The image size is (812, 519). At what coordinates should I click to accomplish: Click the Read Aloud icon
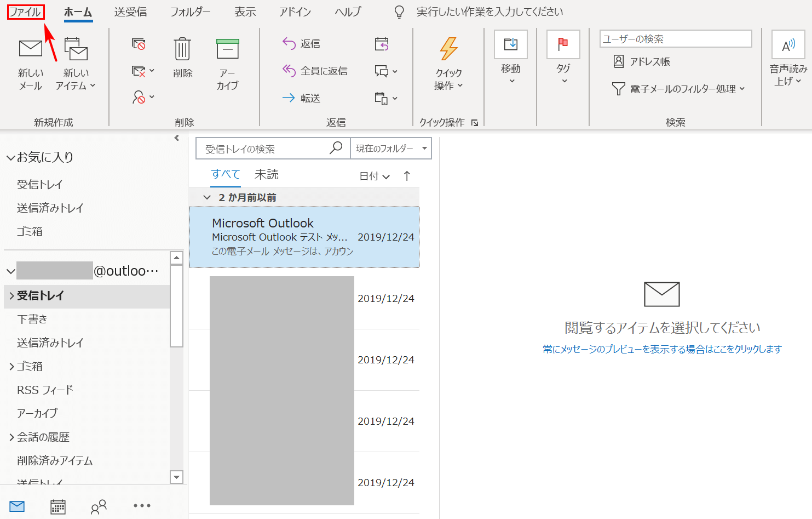(x=788, y=45)
